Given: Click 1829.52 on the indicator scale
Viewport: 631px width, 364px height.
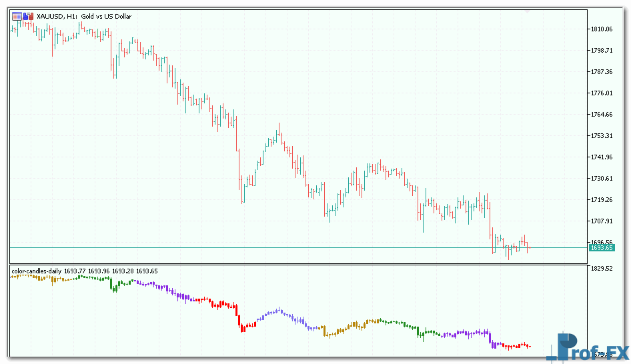Looking at the screenshot, I should pos(601,268).
